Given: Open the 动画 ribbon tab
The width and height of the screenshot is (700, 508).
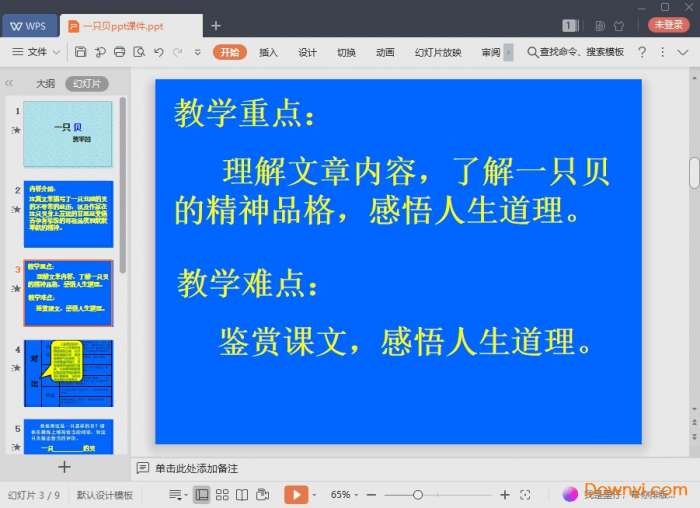Looking at the screenshot, I should coord(385,52).
